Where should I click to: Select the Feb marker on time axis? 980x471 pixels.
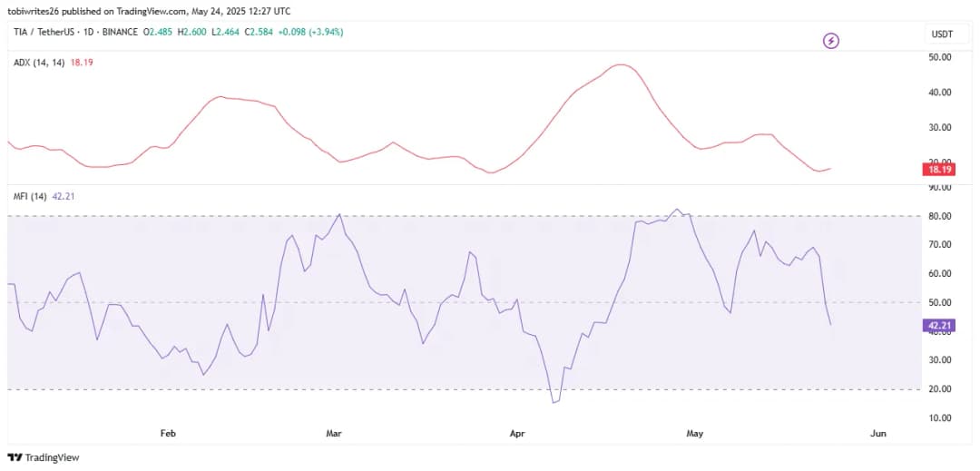pos(167,435)
